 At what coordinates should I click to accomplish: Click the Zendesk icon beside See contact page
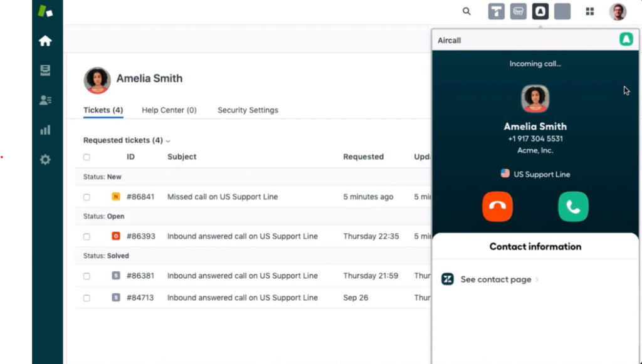448,279
